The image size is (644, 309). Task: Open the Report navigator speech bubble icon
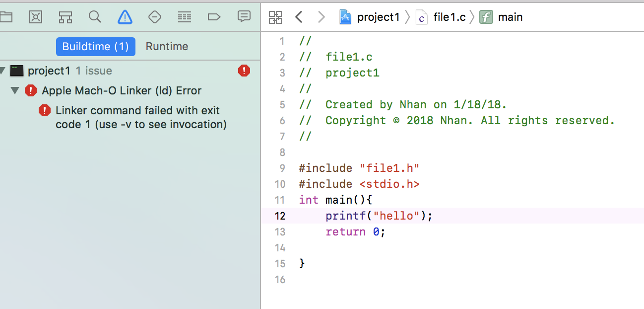pos(244,17)
